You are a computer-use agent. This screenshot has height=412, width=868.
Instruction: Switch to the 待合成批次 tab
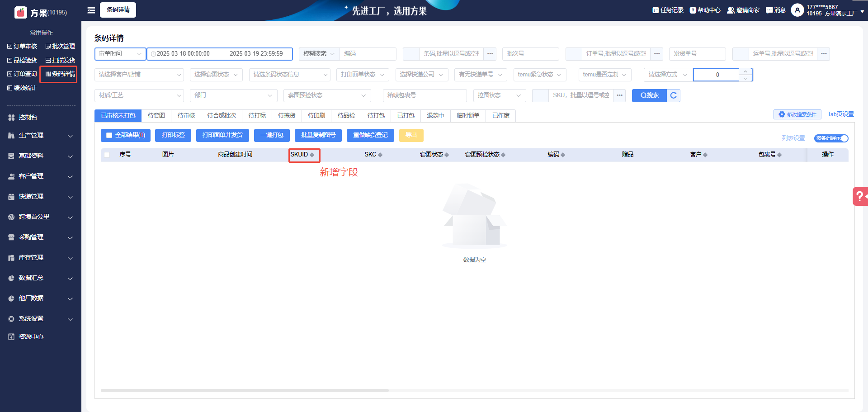(222, 116)
